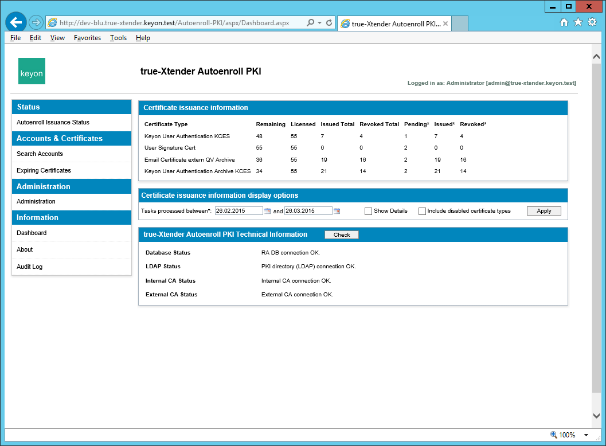
Task: Click RA DB connection OK text
Action: tap(291, 252)
